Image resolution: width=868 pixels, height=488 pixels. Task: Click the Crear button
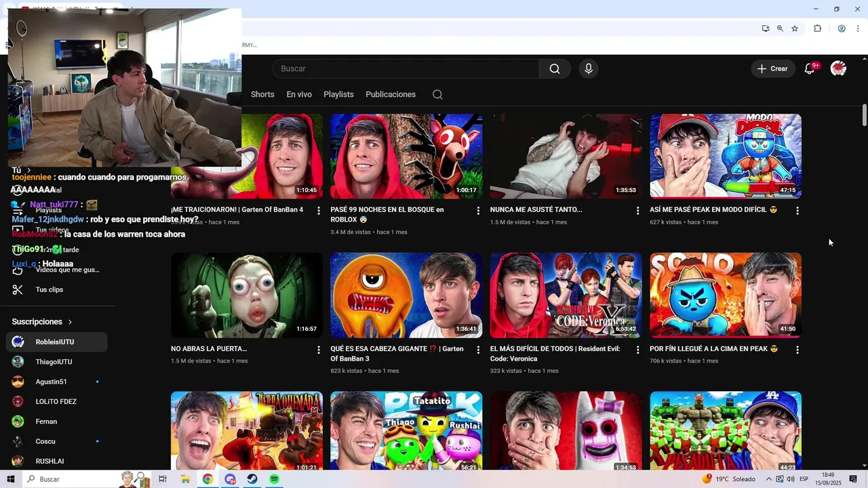pyautogui.click(x=772, y=68)
